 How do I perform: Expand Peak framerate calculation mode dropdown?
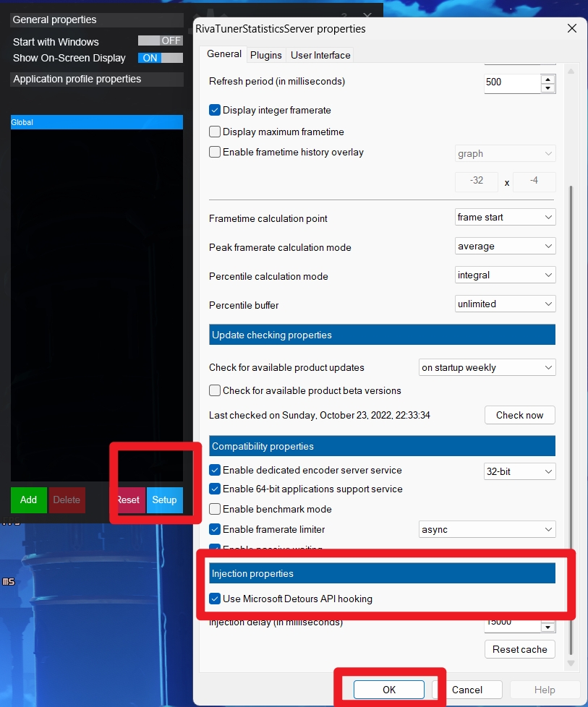pyautogui.click(x=505, y=247)
